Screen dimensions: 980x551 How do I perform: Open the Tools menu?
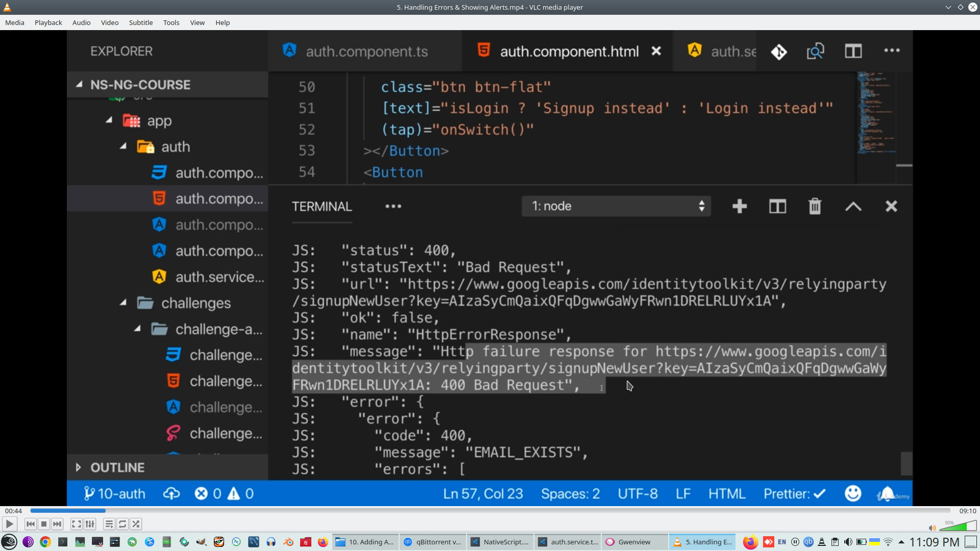pyautogui.click(x=171, y=22)
